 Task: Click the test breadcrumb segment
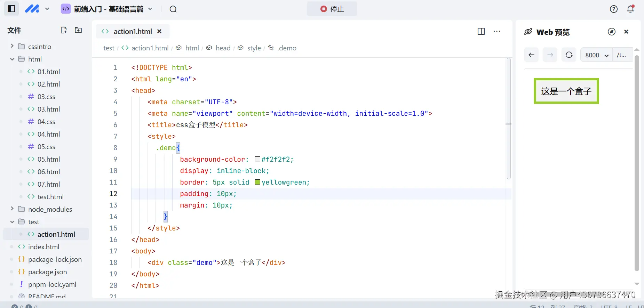point(109,48)
